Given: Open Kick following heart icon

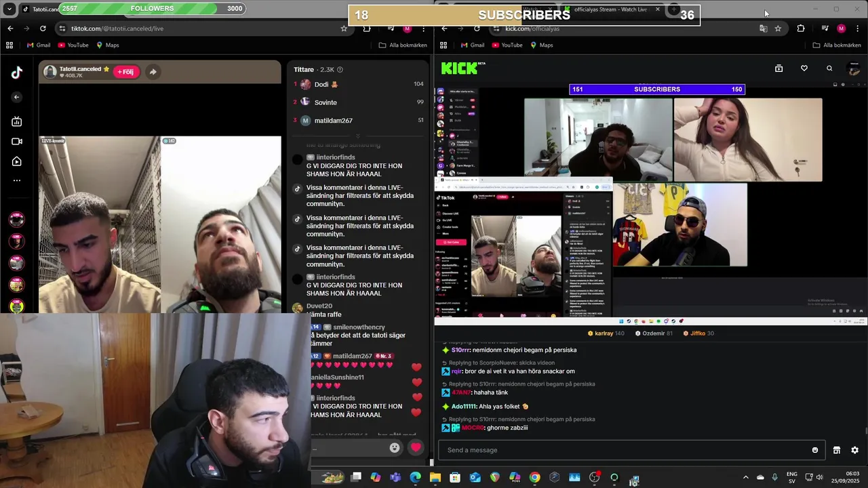Looking at the screenshot, I should tap(804, 68).
